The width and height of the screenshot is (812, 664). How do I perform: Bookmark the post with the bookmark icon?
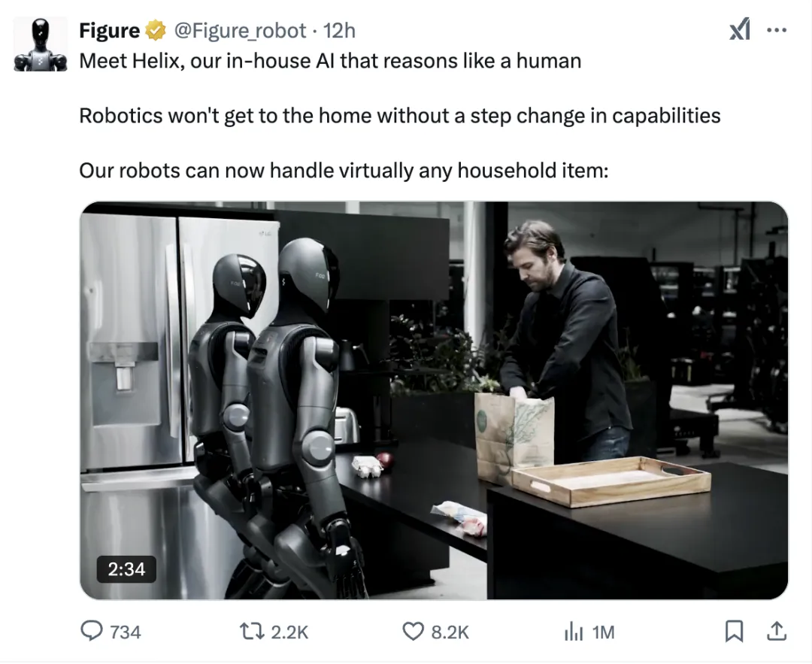[x=734, y=632]
